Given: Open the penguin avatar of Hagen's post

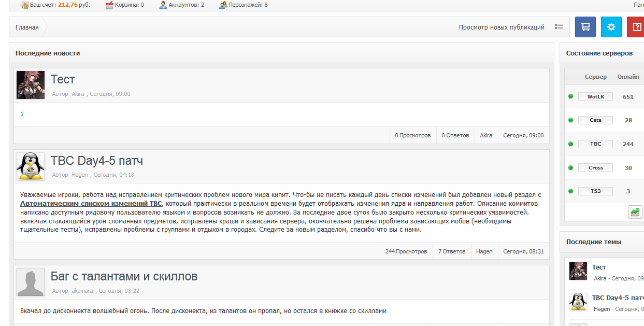Looking at the screenshot, I should tap(31, 166).
